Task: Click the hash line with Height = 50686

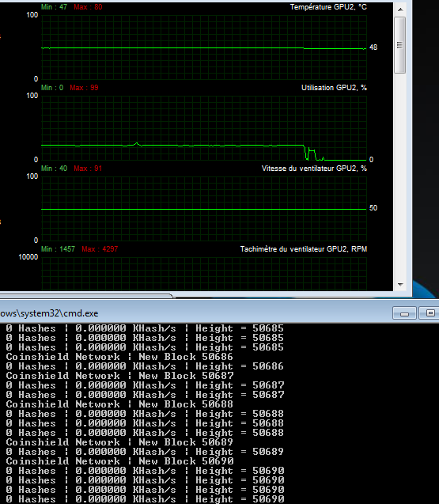Action: [145, 366]
